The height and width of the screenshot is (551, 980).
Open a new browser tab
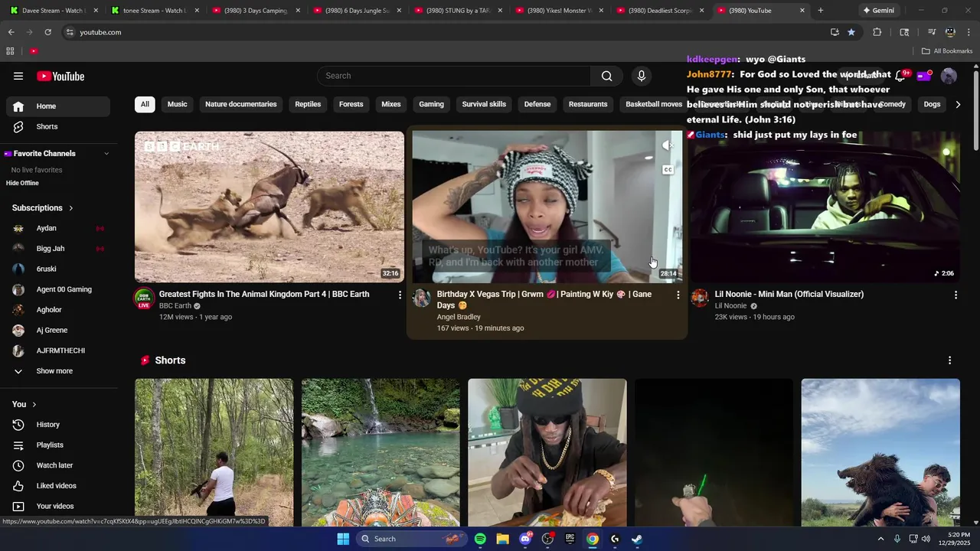pyautogui.click(x=821, y=11)
